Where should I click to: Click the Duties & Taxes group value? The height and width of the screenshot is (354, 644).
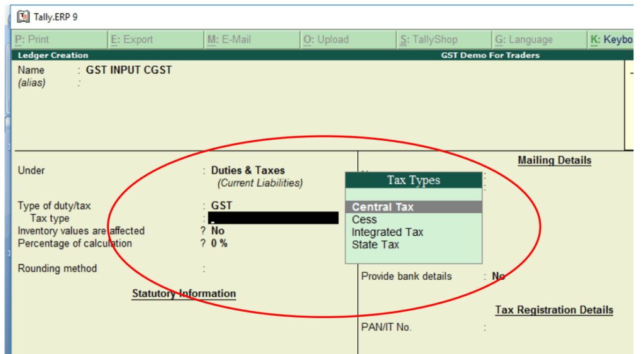(x=248, y=170)
